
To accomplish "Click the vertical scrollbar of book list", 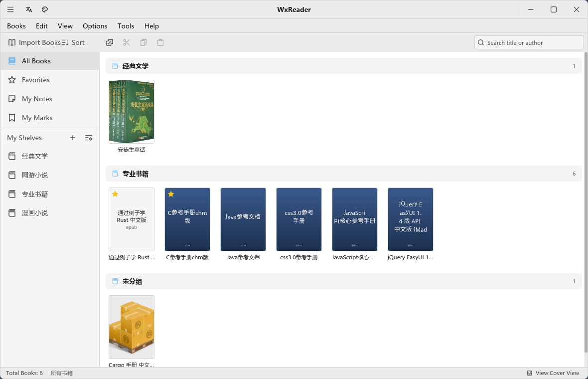I will [x=586, y=202].
